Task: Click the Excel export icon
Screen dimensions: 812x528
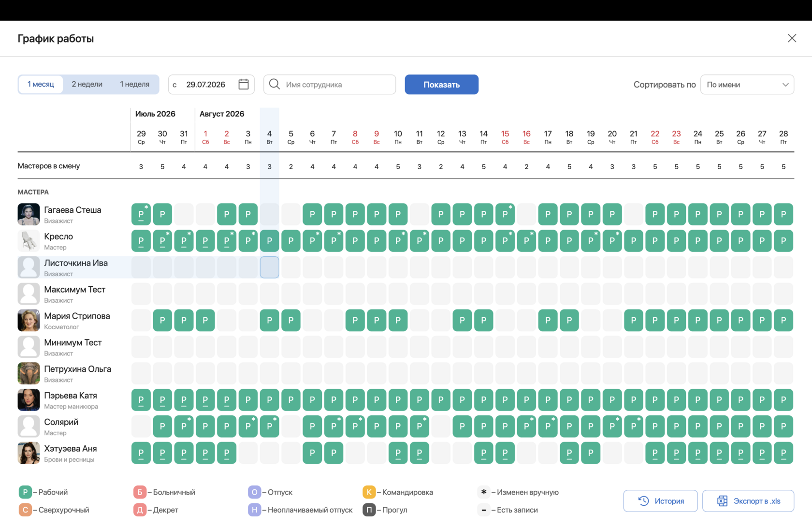Action: [x=722, y=501]
